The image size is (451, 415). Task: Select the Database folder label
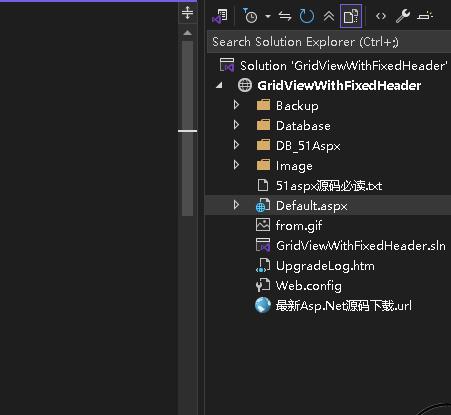pyautogui.click(x=303, y=126)
